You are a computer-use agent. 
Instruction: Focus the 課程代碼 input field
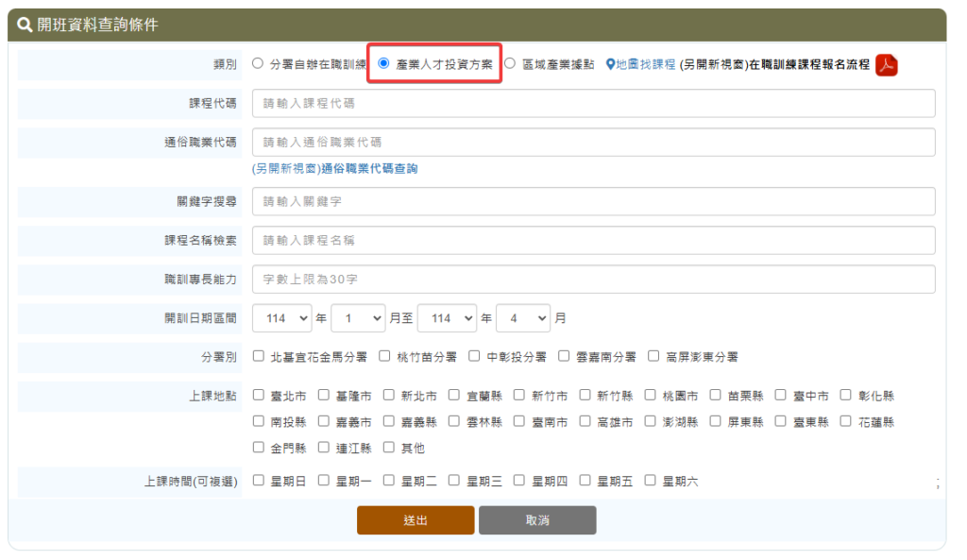(x=593, y=103)
